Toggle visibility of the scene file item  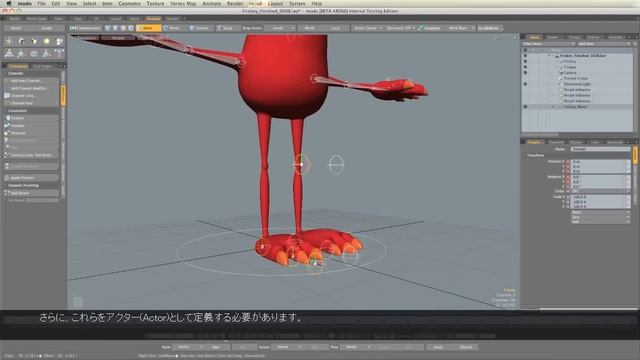click(525, 56)
